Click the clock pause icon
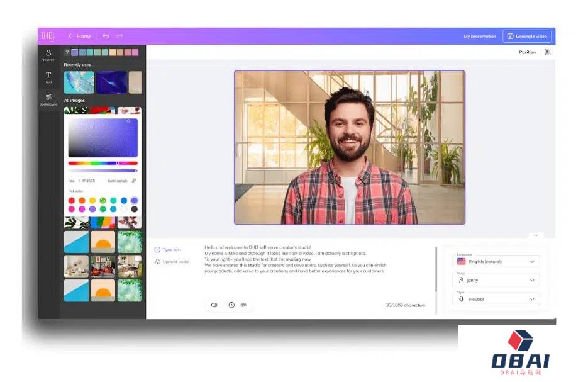The image size is (588, 382). tap(231, 305)
